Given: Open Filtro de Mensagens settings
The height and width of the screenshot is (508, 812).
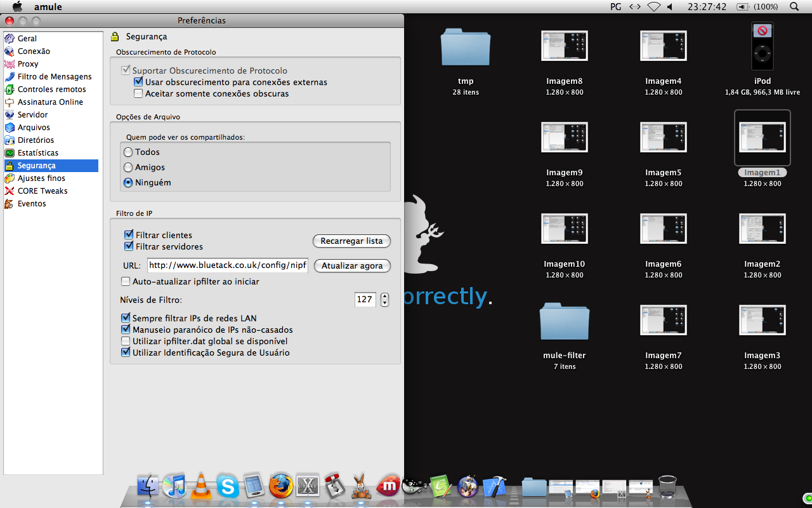Looking at the screenshot, I should pyautogui.click(x=54, y=77).
